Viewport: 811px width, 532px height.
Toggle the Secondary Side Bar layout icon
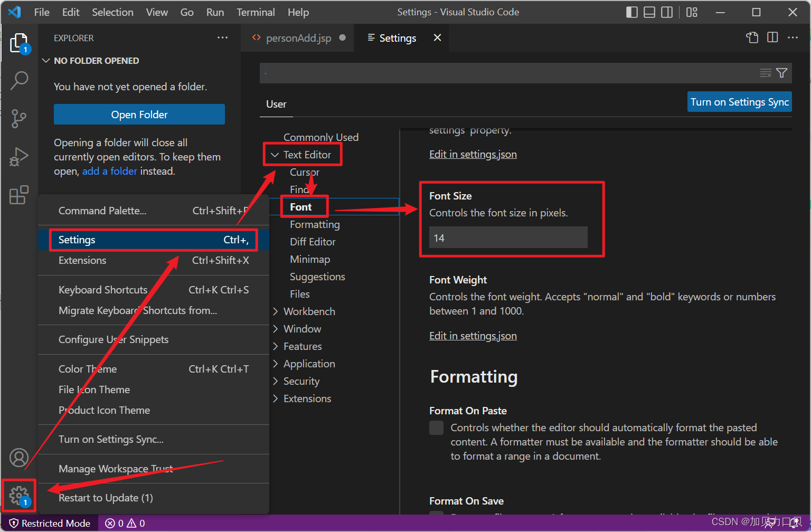pos(667,12)
